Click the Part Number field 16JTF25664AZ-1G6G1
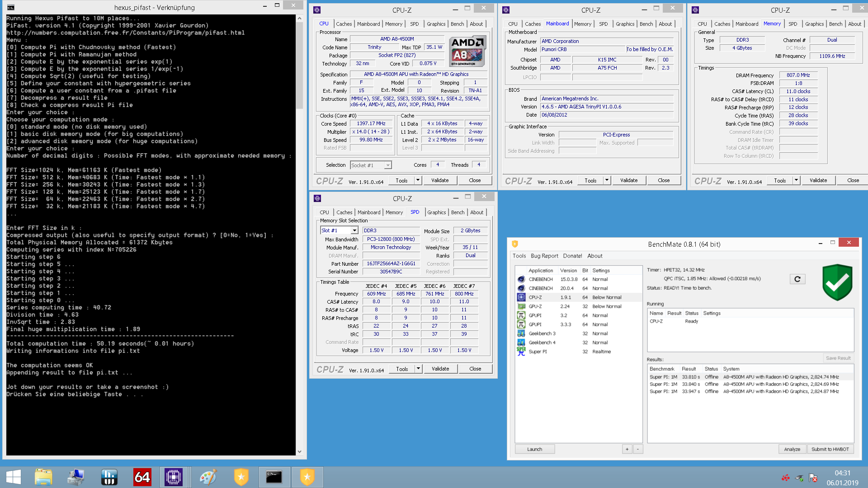868x488 pixels. 391,264
